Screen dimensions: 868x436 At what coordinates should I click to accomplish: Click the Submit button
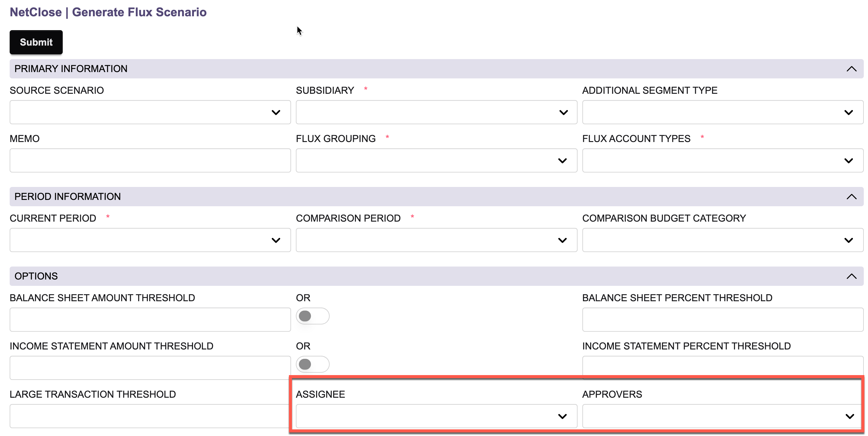tap(36, 42)
